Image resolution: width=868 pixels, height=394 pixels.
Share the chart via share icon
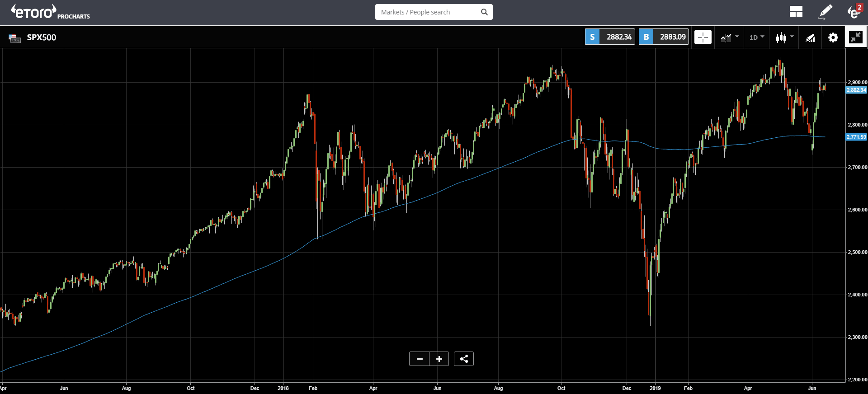click(464, 359)
